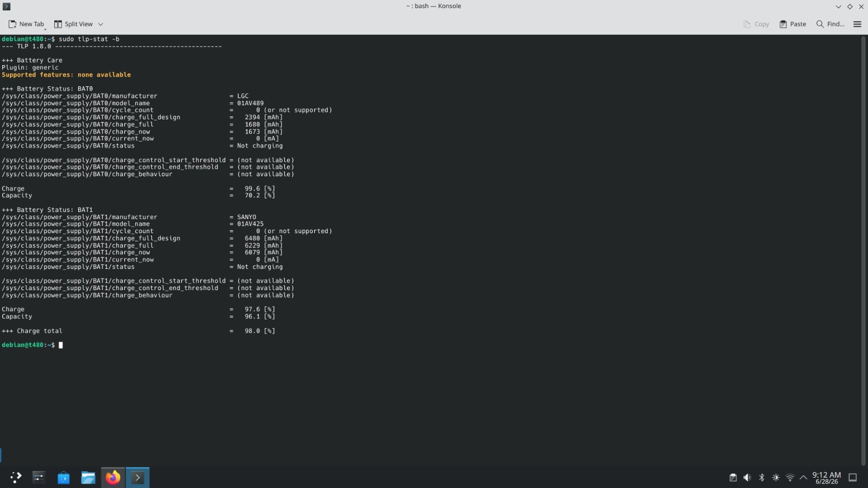Maximize or restore the Konsole window
868x488 pixels.
click(850, 7)
